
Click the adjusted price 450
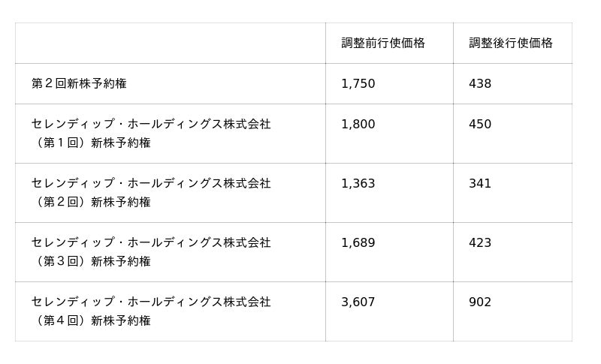pos(480,125)
